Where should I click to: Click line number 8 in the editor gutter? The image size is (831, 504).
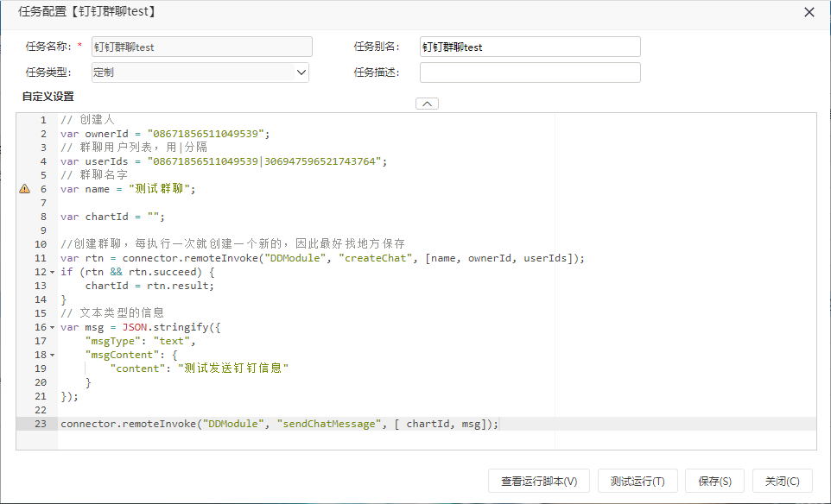[43, 217]
